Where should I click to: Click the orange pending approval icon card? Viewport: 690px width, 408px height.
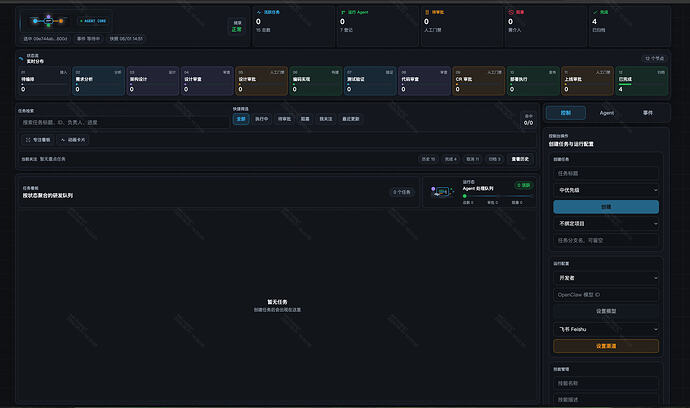(462, 26)
